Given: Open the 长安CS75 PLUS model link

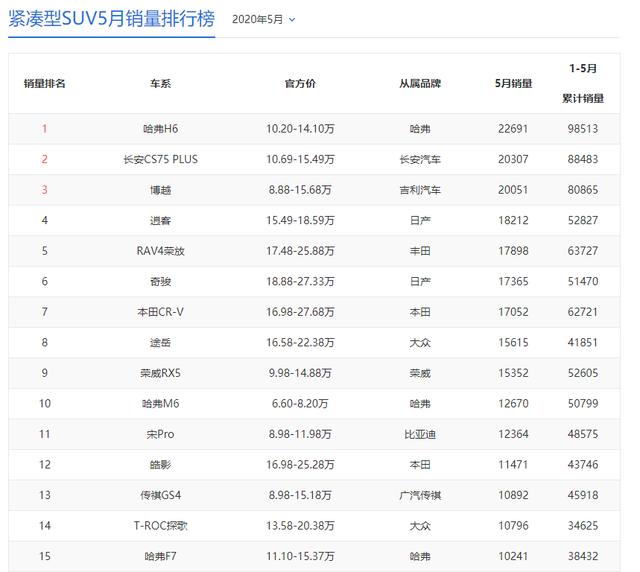Looking at the screenshot, I should (x=160, y=159).
